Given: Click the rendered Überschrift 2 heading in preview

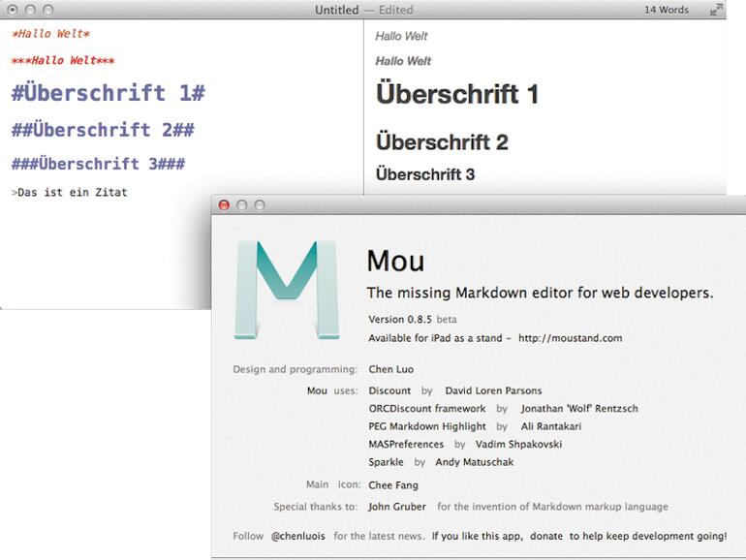Looking at the screenshot, I should [x=442, y=141].
